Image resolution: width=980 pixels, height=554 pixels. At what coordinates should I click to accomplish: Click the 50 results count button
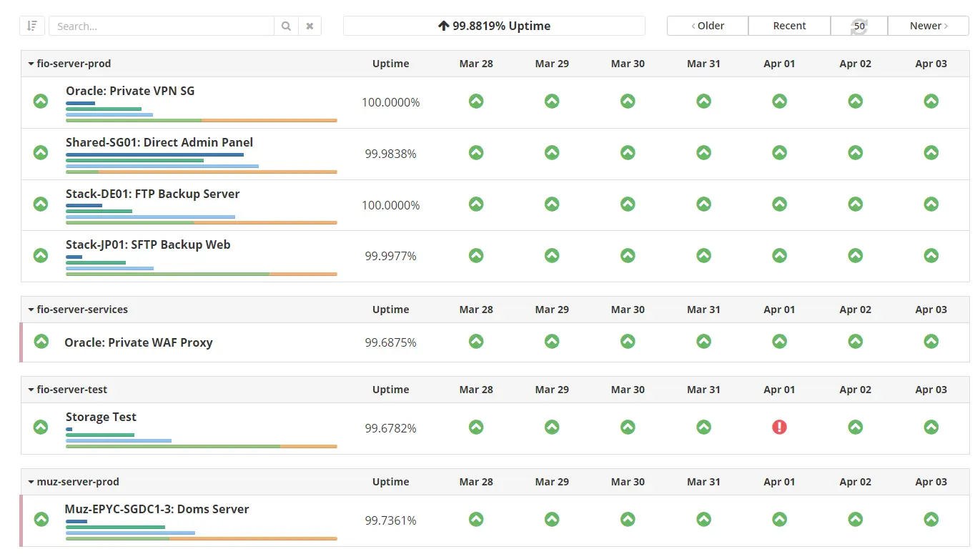(x=858, y=25)
